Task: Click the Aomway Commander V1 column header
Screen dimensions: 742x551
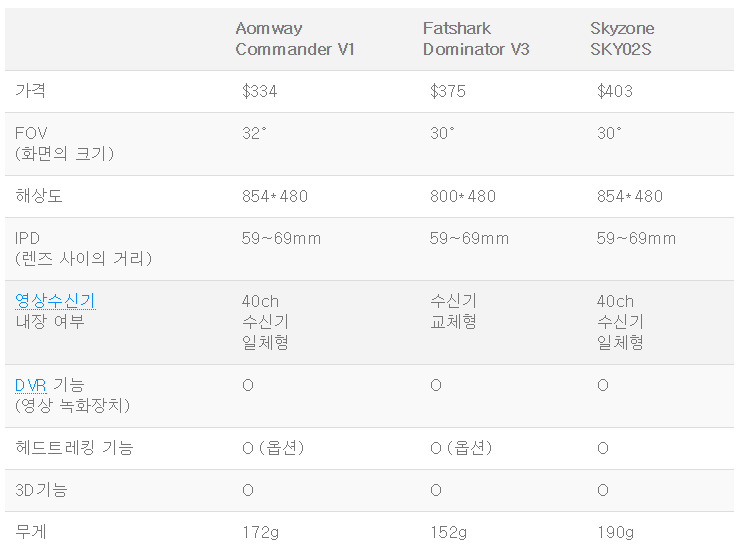Action: tap(295, 39)
